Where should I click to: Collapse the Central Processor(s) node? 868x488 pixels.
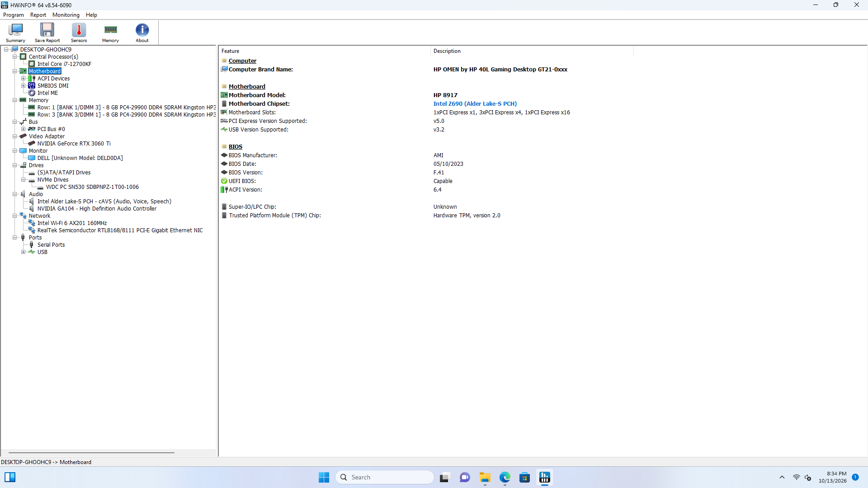coord(15,57)
